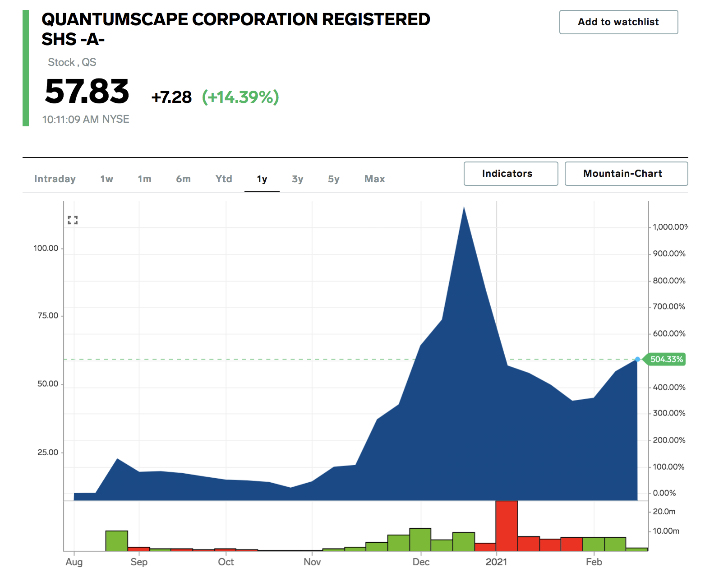Click the 10.00m volume axis label
Screen dimensions: 728x582
tap(666, 531)
